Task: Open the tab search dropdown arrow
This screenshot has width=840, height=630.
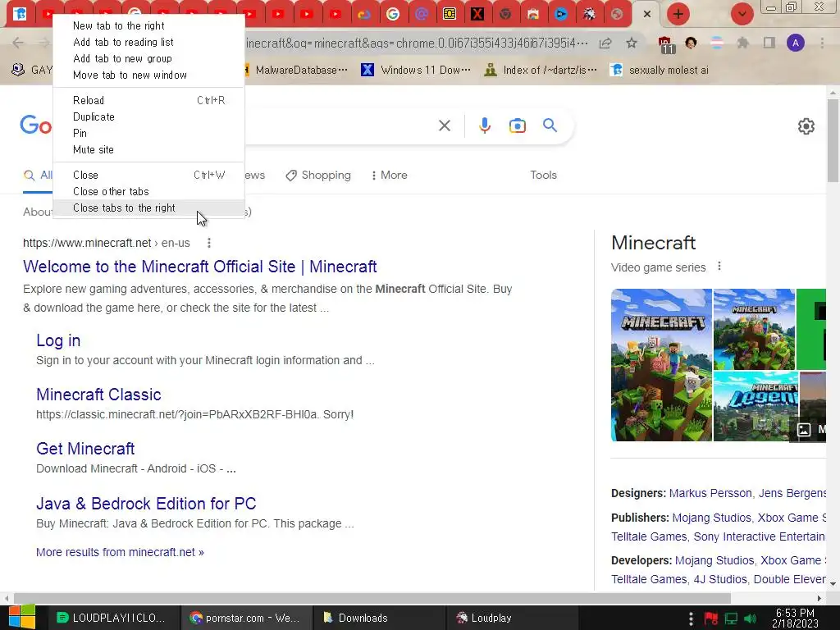Action: click(742, 14)
